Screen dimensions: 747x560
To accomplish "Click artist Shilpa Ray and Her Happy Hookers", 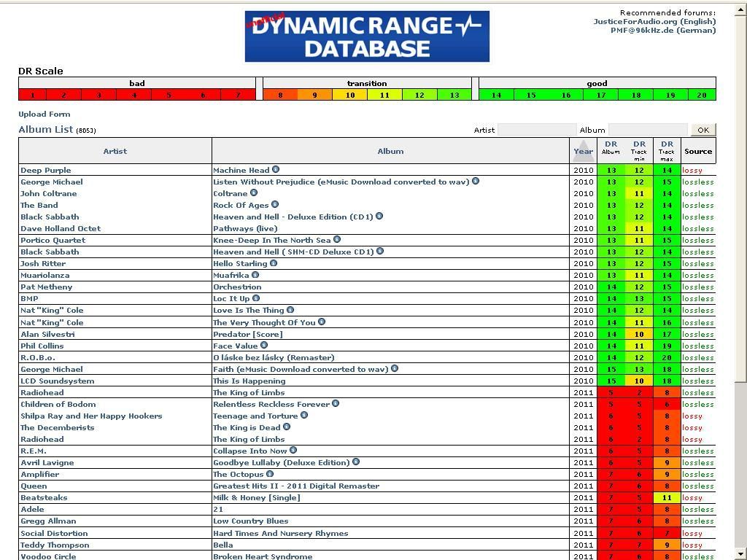I will pos(91,416).
